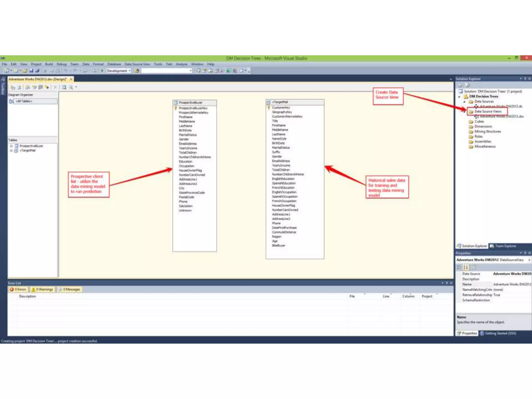Pin the Solution Explorer panel

525,79
